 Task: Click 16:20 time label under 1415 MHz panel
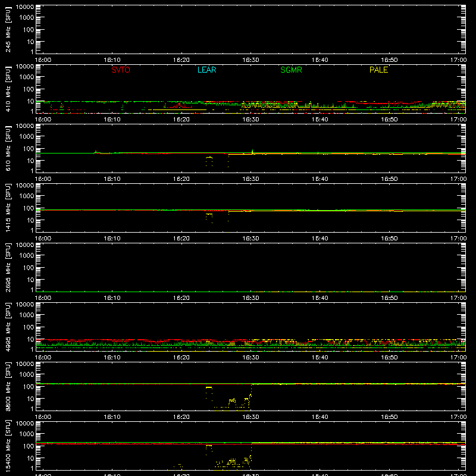pos(181,239)
